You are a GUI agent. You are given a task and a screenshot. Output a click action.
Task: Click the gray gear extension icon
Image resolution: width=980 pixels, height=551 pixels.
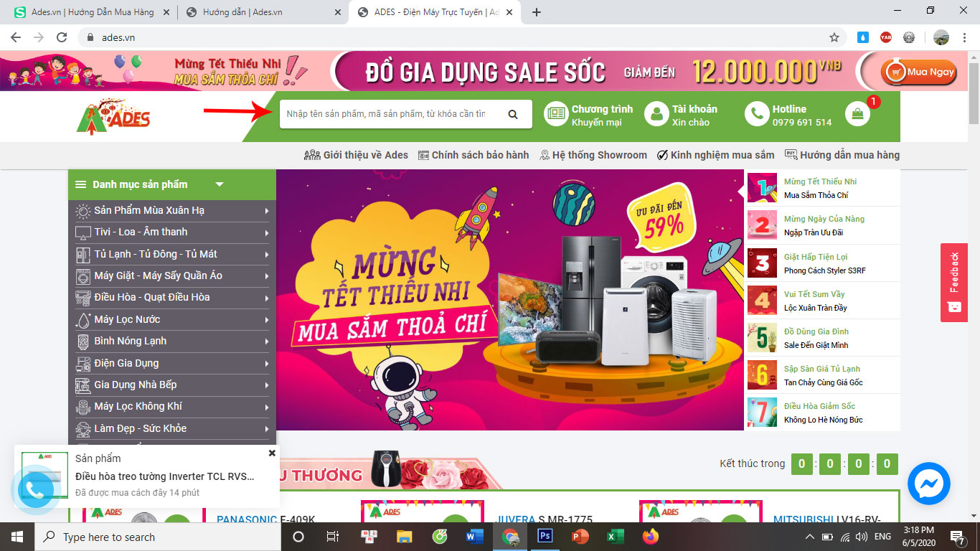click(909, 37)
